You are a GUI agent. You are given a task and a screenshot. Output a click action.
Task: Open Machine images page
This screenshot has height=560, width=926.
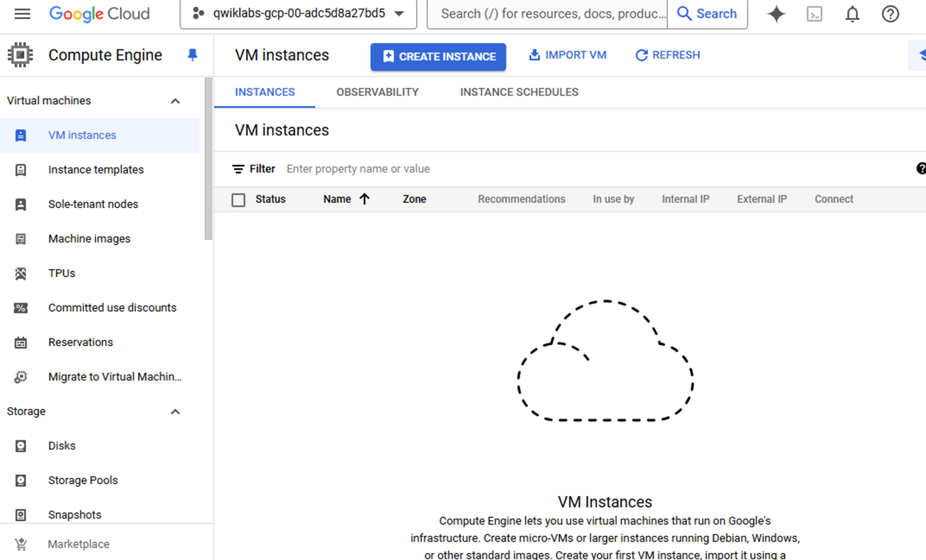(90, 239)
